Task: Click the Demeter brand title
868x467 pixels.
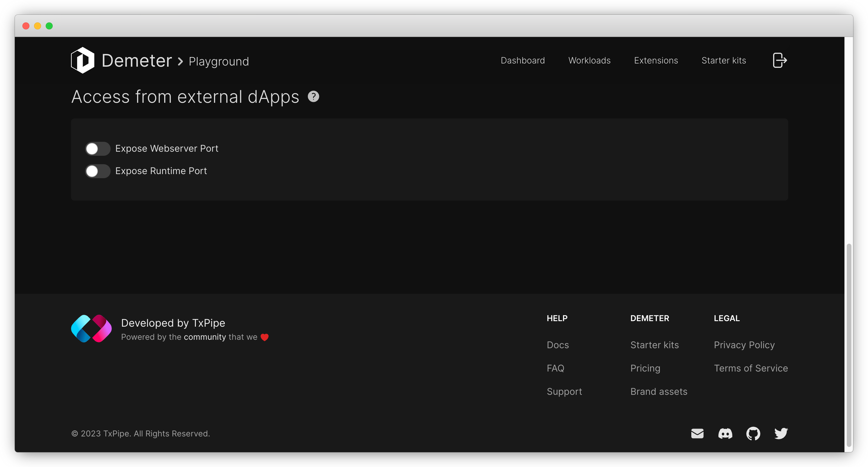Action: pyautogui.click(x=137, y=61)
